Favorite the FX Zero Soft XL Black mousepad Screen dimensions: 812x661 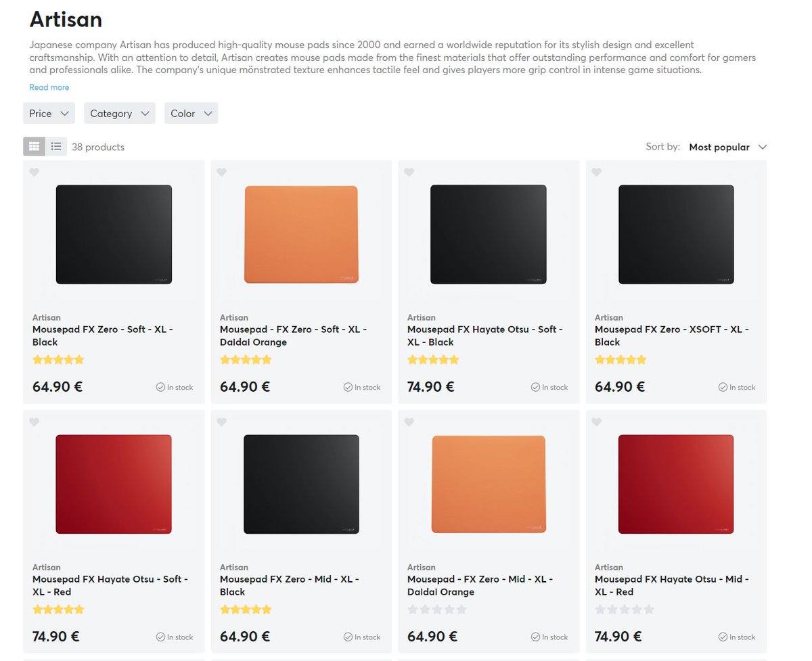(35, 173)
